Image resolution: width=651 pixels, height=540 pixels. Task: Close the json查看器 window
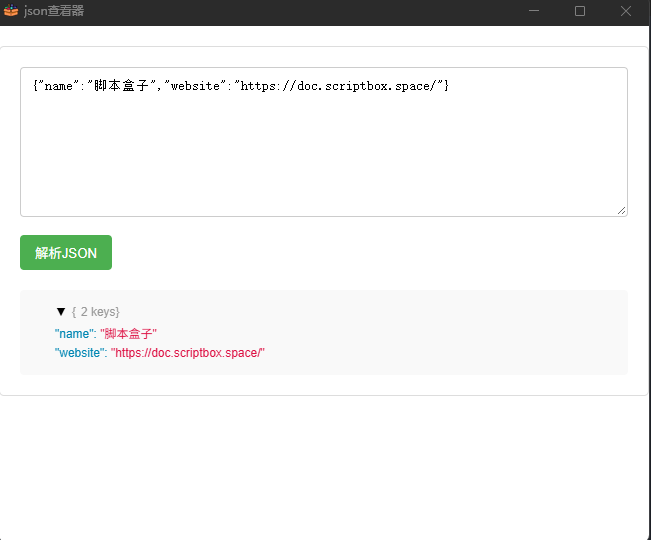point(626,11)
